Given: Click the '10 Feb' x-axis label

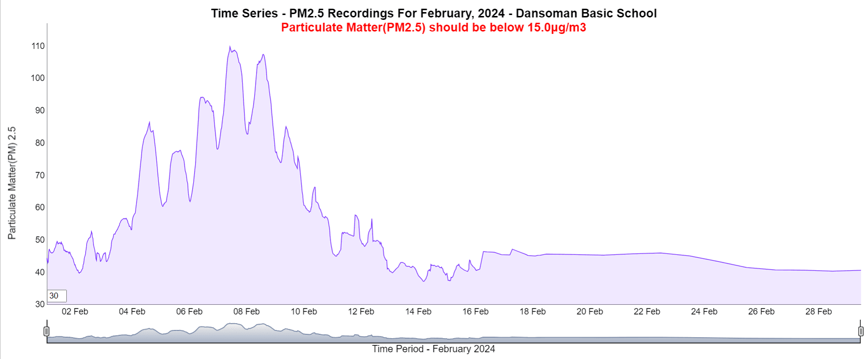Looking at the screenshot, I should (304, 312).
